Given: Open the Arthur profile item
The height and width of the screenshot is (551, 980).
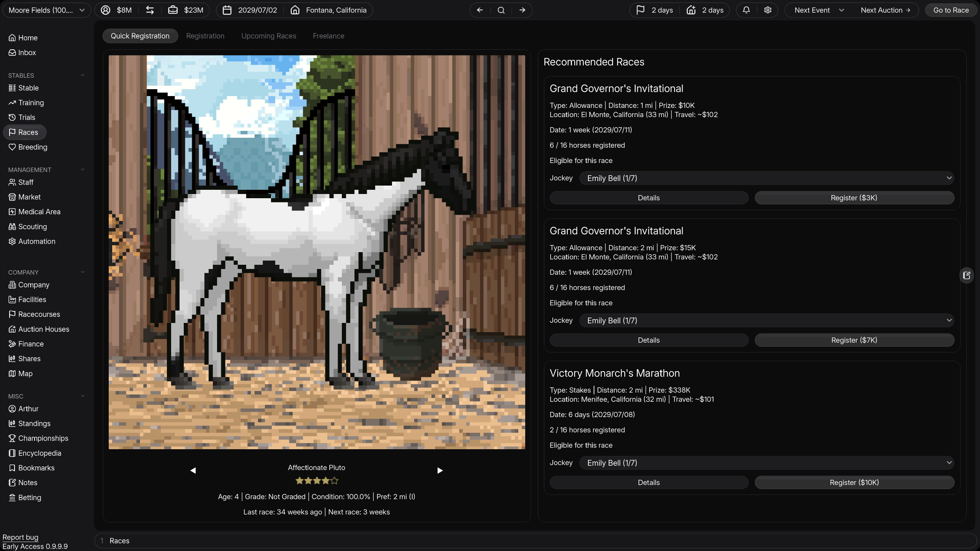Looking at the screenshot, I should tap(23, 409).
